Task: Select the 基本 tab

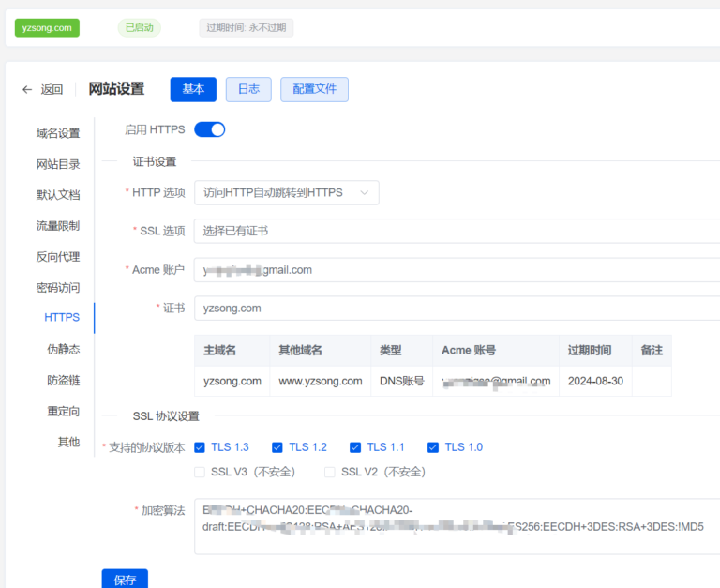Action: pyautogui.click(x=193, y=89)
